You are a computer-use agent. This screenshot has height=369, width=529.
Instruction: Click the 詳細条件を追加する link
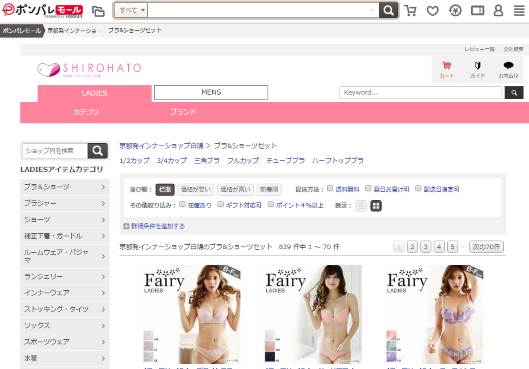(158, 226)
